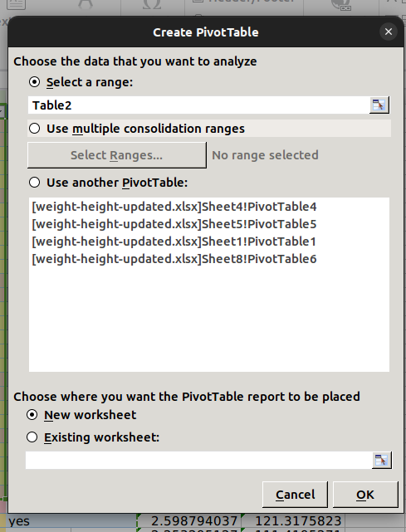Select the cell showing 2.598794037

(x=188, y=521)
